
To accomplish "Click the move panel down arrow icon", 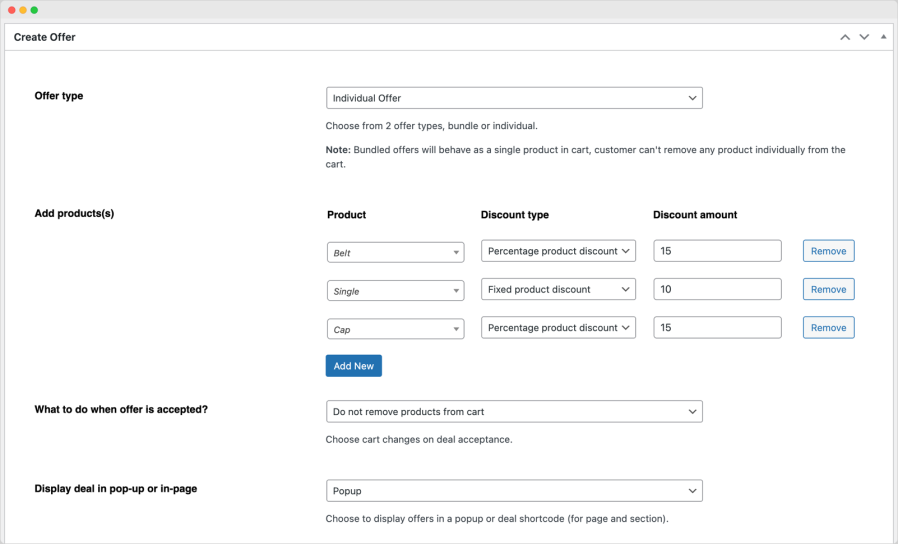I will 864,37.
